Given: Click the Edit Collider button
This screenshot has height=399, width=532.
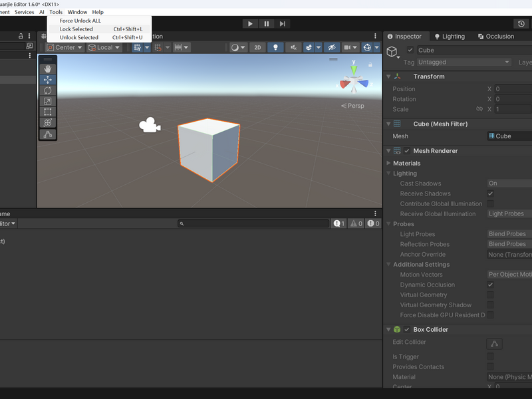Looking at the screenshot, I should [494, 344].
